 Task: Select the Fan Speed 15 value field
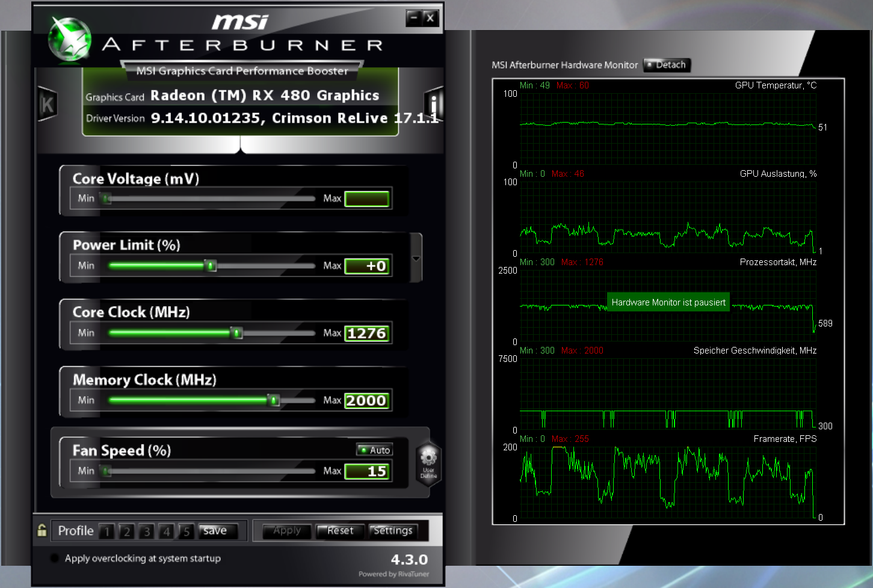click(366, 472)
